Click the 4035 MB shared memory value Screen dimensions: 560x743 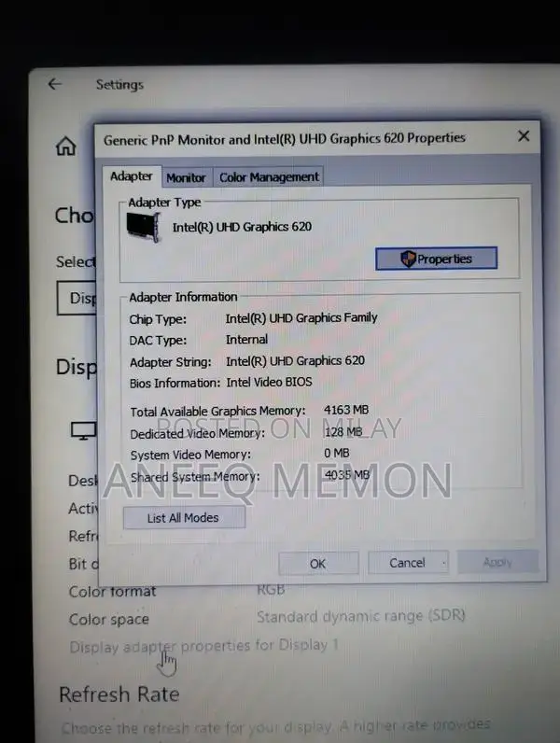click(x=347, y=475)
